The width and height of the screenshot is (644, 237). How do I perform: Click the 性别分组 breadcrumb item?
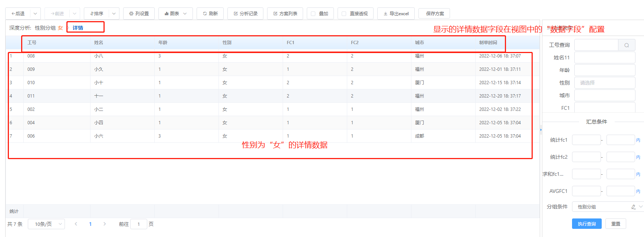[45, 28]
